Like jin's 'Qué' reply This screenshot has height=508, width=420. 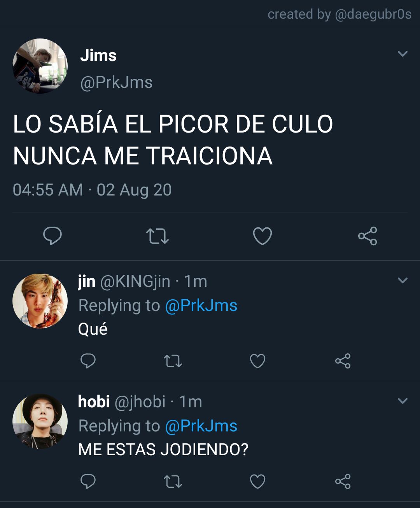(257, 361)
